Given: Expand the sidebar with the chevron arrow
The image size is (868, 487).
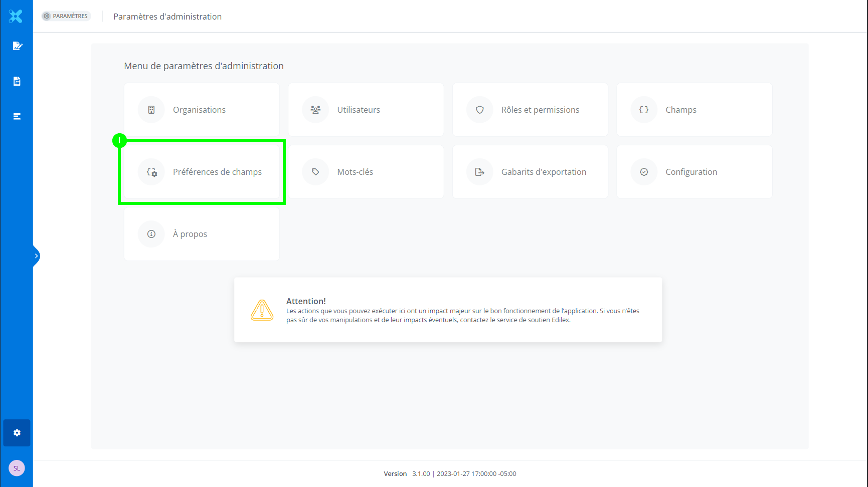Looking at the screenshot, I should [36, 256].
